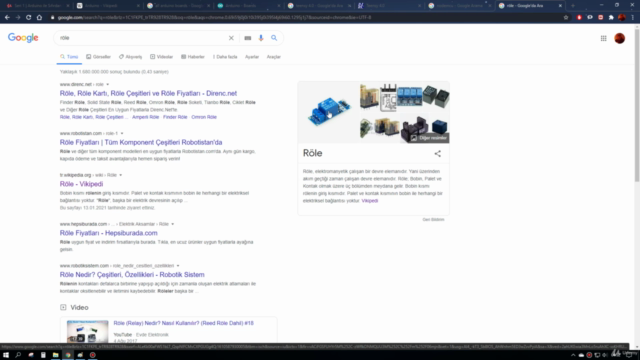
Task: Open the Araçlar search tools
Action: (x=273, y=57)
